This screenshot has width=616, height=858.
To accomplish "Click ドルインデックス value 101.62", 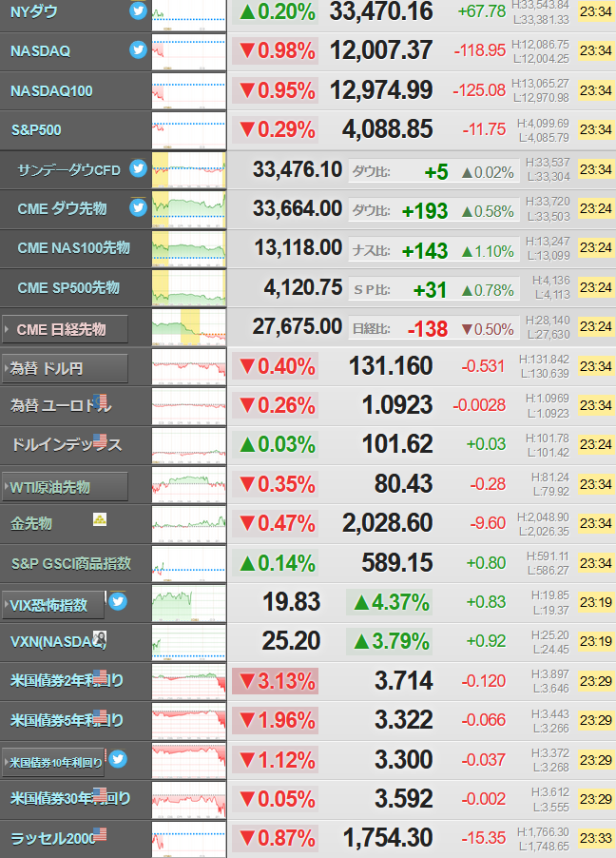I will coord(397,444).
